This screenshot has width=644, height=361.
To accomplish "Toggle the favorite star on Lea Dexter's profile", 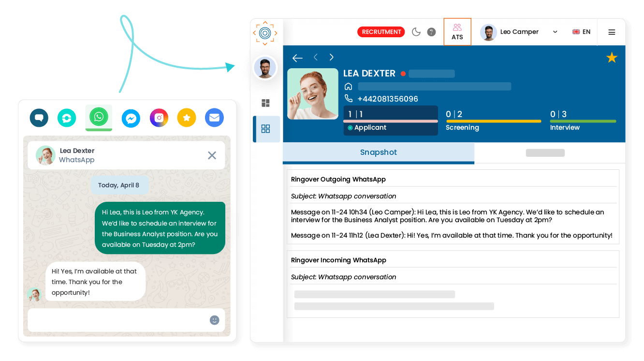I will tap(612, 57).
